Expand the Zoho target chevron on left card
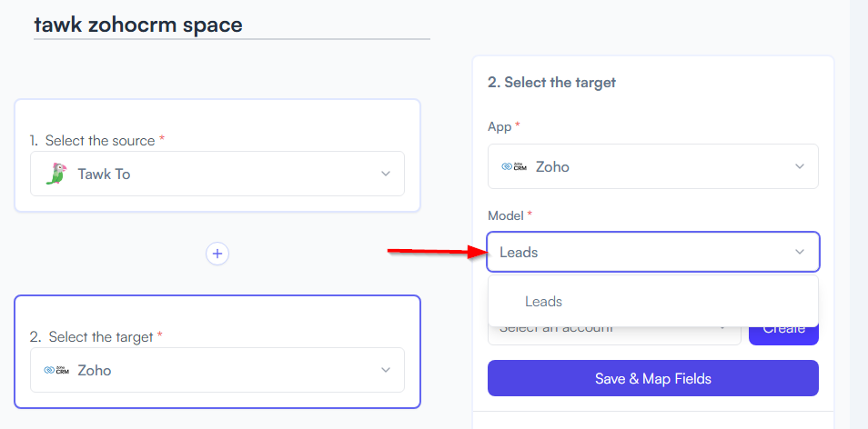The width and height of the screenshot is (868, 429). click(x=386, y=370)
